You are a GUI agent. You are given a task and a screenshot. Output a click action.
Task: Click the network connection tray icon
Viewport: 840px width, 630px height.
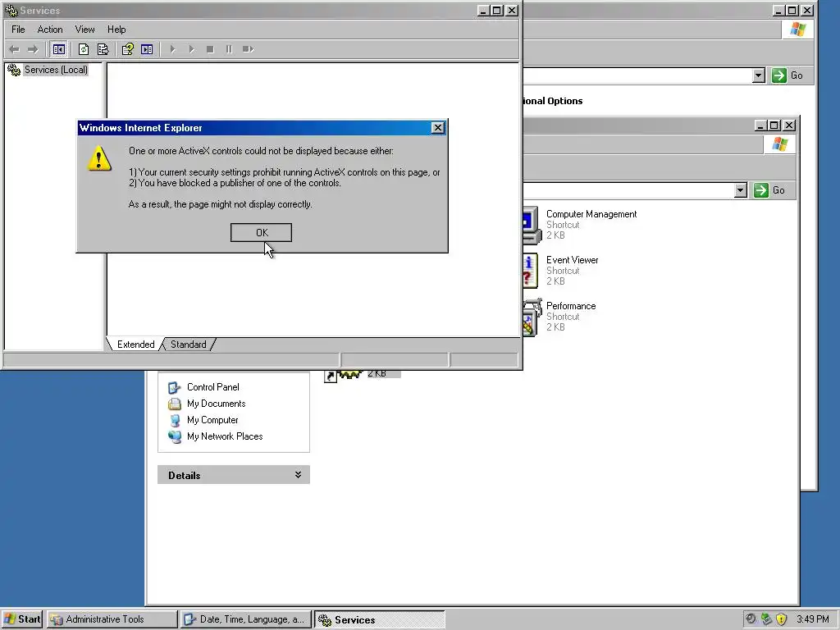pyautogui.click(x=766, y=619)
